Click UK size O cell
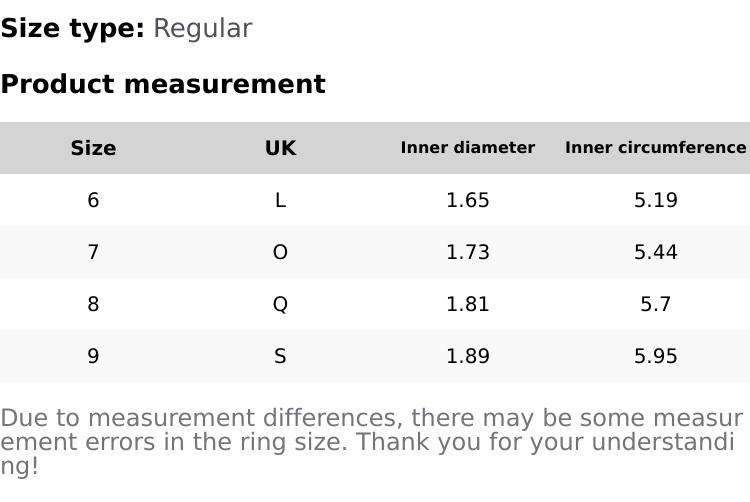Viewport: 750px width, 502px height. pyautogui.click(x=280, y=252)
